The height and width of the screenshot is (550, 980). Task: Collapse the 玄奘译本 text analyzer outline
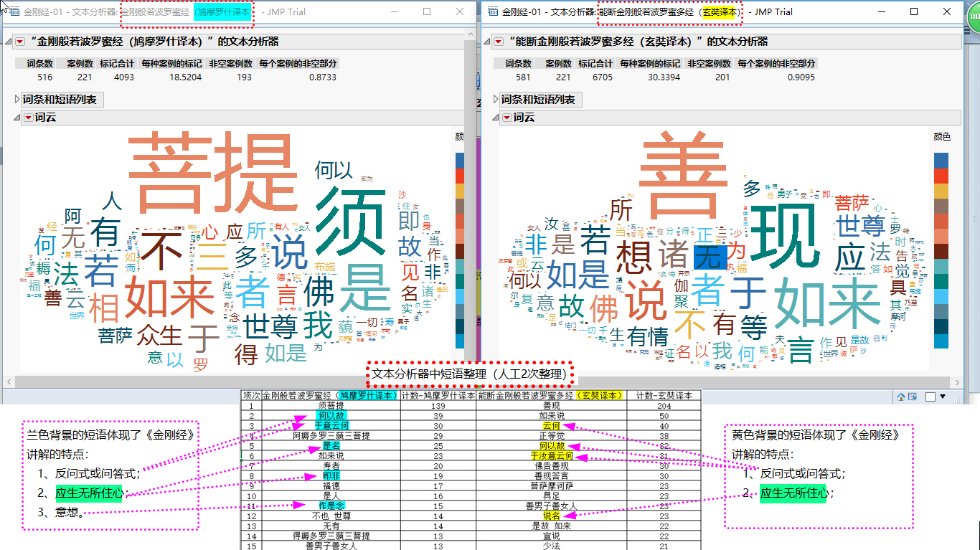[x=487, y=42]
